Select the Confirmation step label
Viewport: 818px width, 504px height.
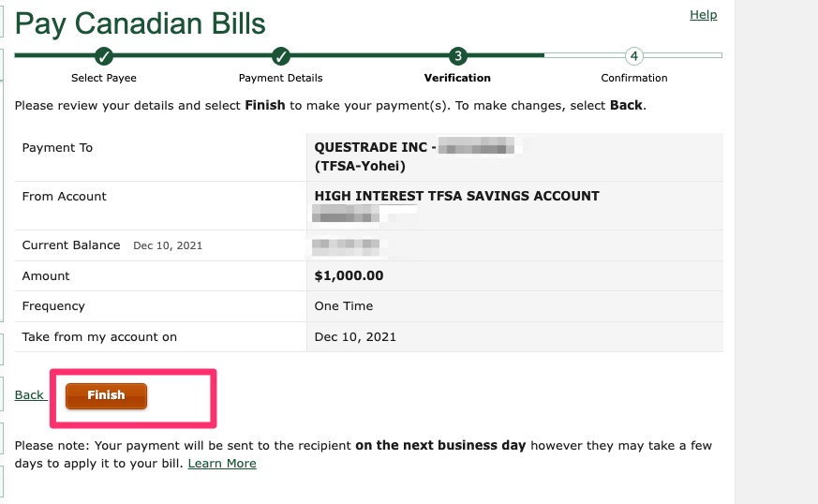(633, 78)
